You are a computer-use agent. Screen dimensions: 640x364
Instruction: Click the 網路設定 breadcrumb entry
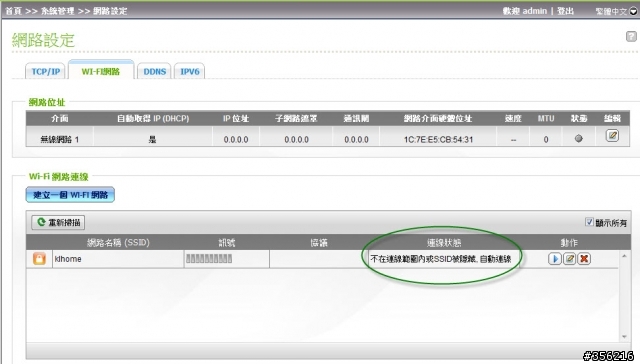[110, 11]
